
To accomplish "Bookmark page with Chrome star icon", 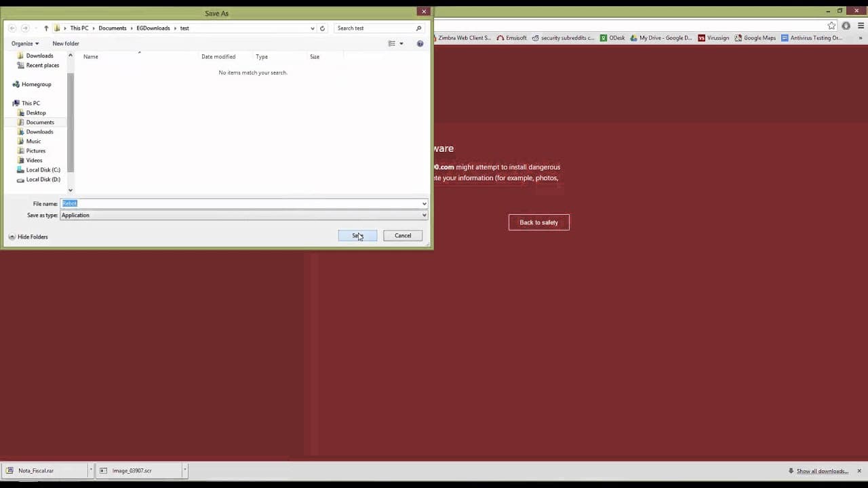I will 831,26.
